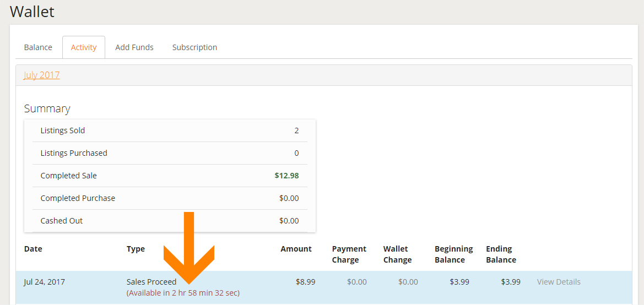Image resolution: width=644 pixels, height=305 pixels.
Task: Click the Type column header
Action: (136, 249)
